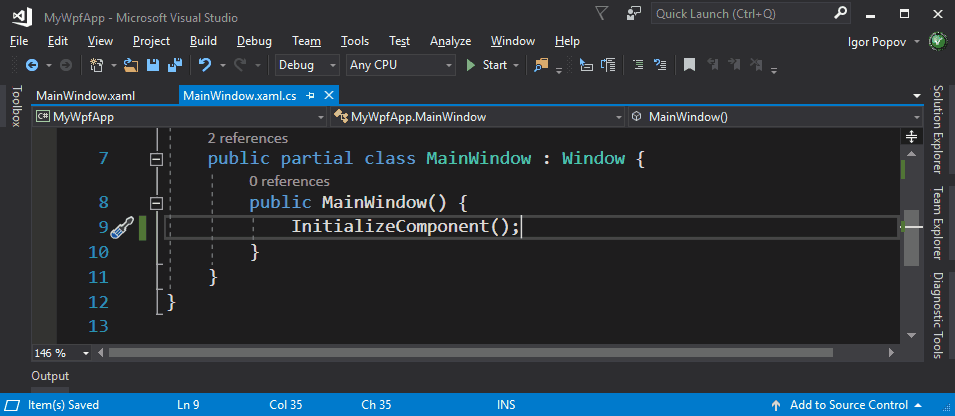The height and width of the screenshot is (416, 955).
Task: Click the greyed Redo toolbar icon
Action: [x=240, y=65]
